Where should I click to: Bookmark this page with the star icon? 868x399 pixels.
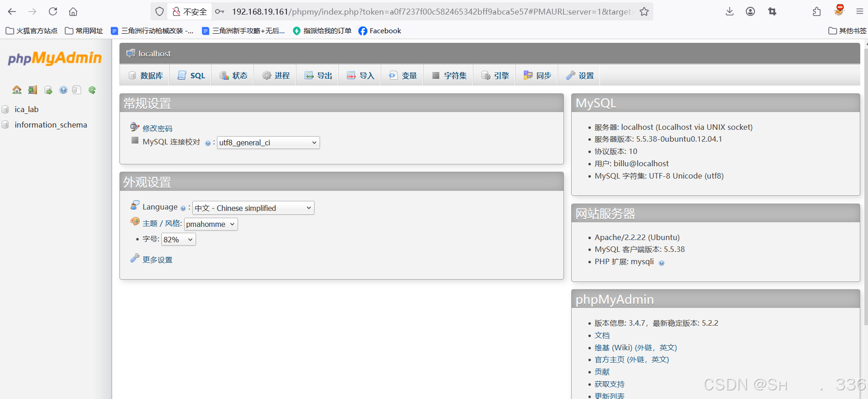(644, 11)
